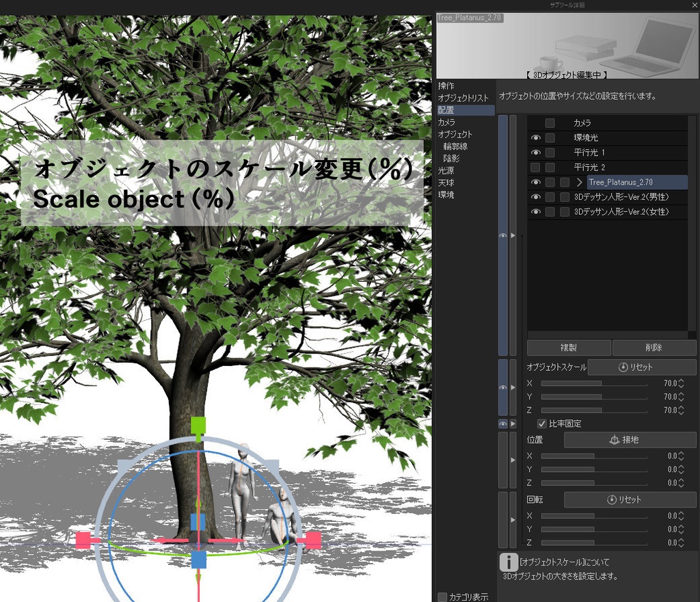Image resolution: width=700 pixels, height=602 pixels.
Task: Reset rotation using its リセット clock icon
Action: coord(611,500)
